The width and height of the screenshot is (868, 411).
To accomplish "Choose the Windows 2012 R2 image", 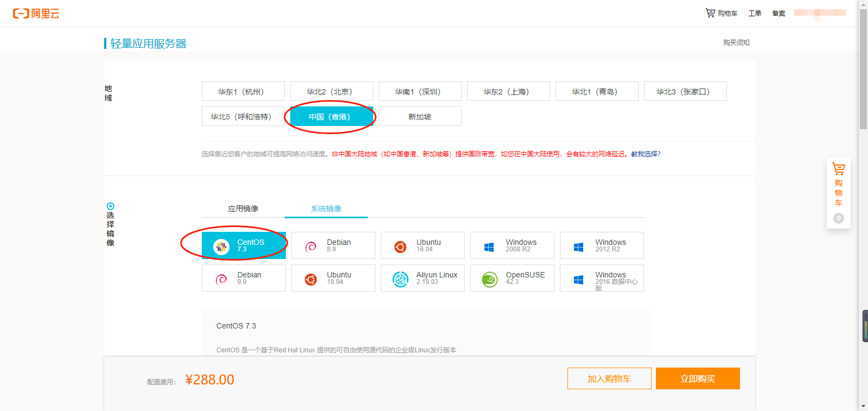I will 602,245.
